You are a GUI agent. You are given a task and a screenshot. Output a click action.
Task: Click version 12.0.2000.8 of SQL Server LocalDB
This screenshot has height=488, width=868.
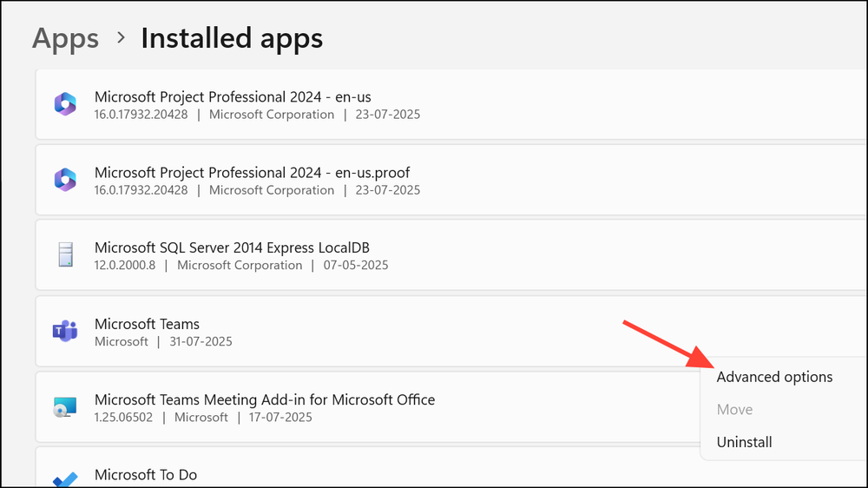pos(124,266)
